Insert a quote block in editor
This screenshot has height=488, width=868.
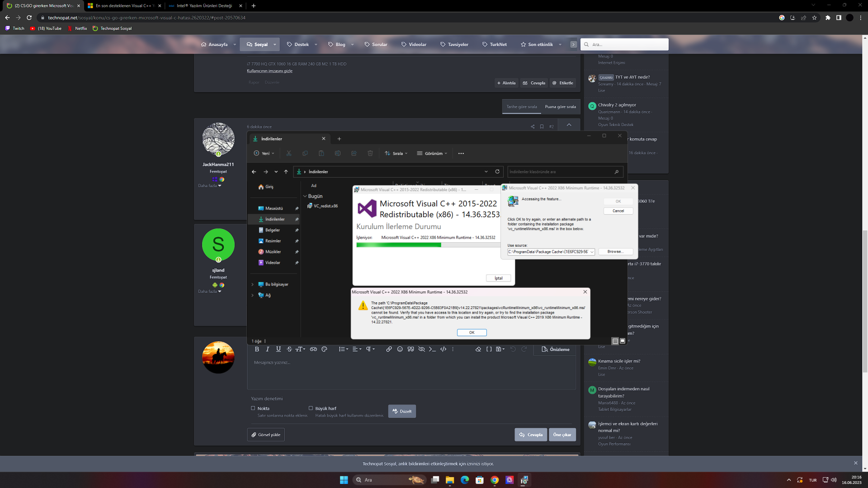coord(410,349)
